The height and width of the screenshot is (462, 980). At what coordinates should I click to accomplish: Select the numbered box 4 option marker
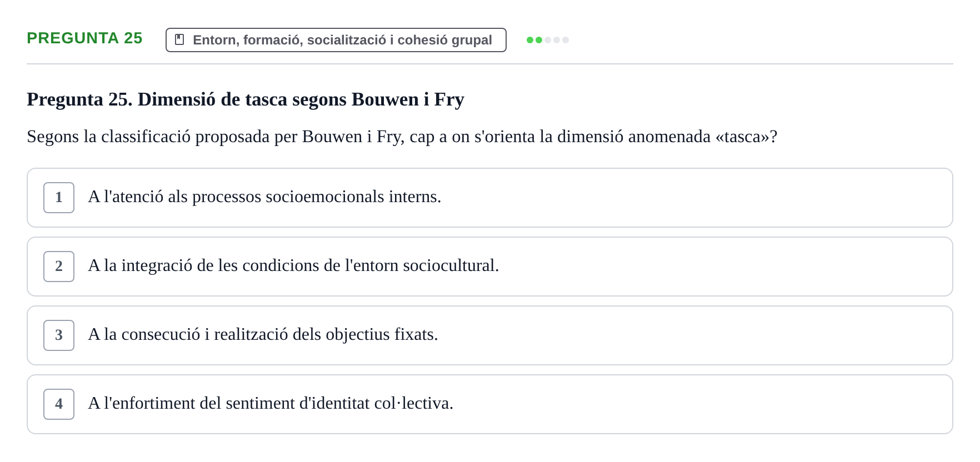59,404
